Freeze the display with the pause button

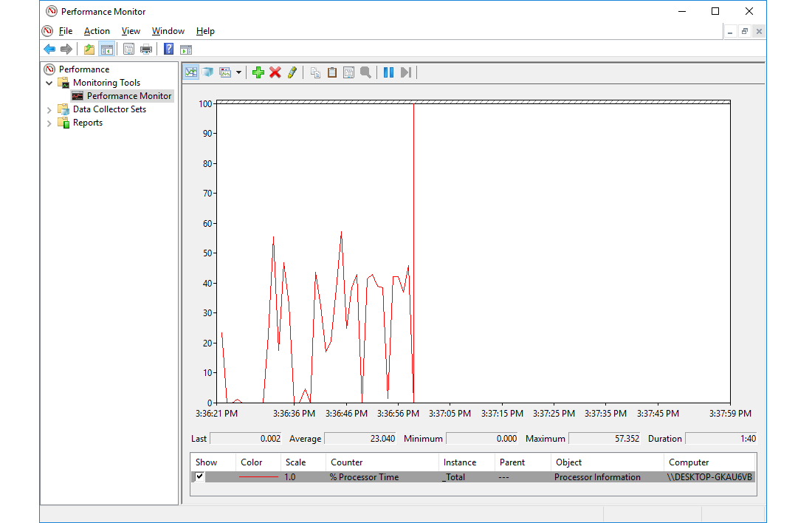[388, 72]
